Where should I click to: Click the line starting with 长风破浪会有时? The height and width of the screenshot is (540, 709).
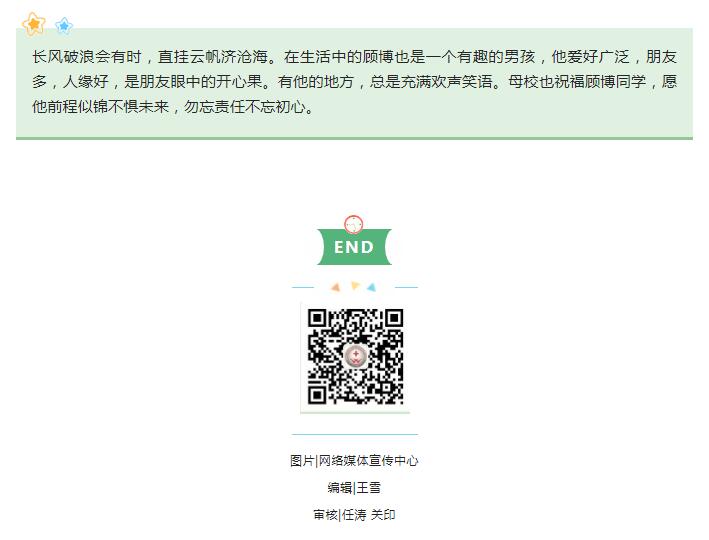354,57
